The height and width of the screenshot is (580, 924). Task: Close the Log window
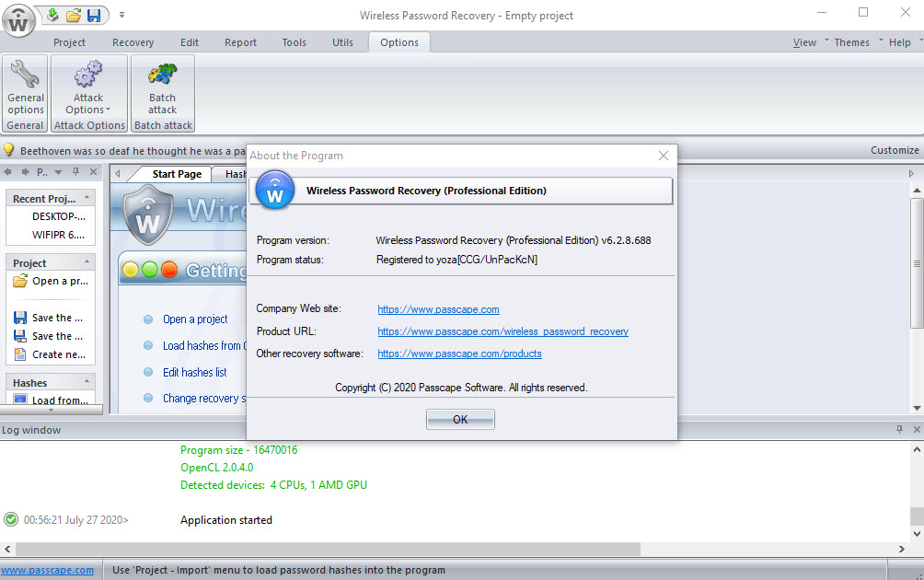917,429
